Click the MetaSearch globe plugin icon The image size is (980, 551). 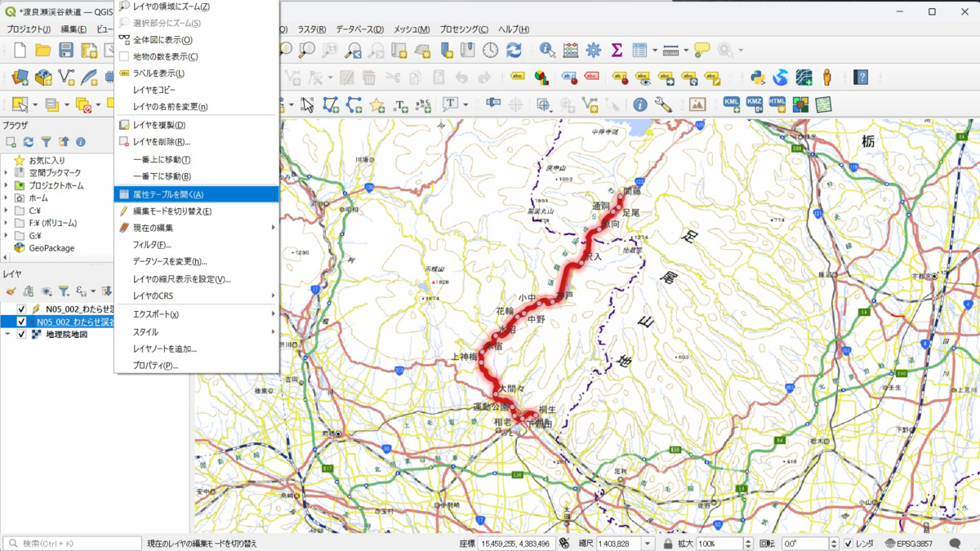(x=781, y=78)
